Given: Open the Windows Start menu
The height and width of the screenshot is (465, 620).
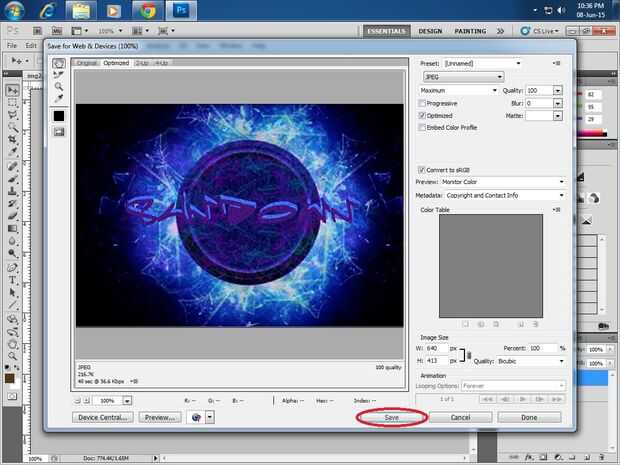Looking at the screenshot, I should 13,11.
